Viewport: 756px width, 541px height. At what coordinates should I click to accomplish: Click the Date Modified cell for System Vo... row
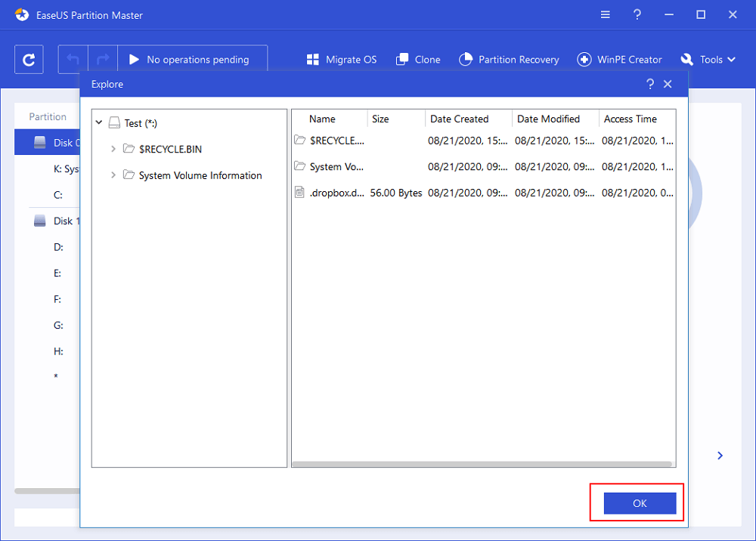(554, 167)
